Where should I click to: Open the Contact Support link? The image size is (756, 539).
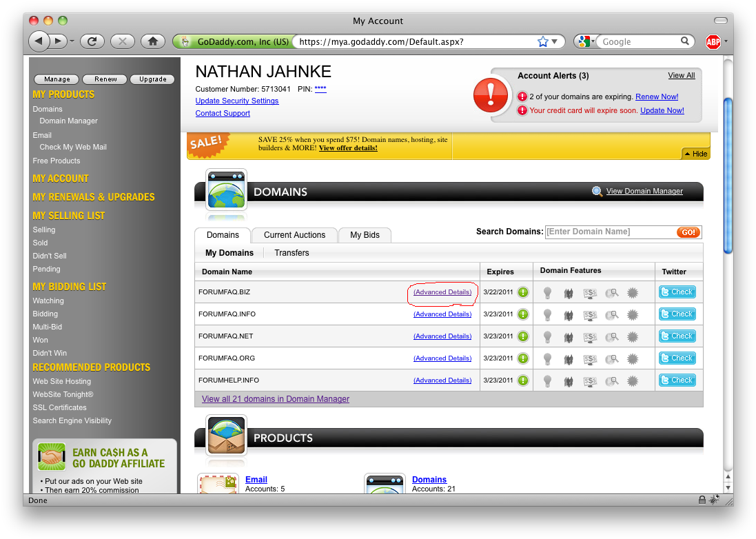pyautogui.click(x=223, y=113)
